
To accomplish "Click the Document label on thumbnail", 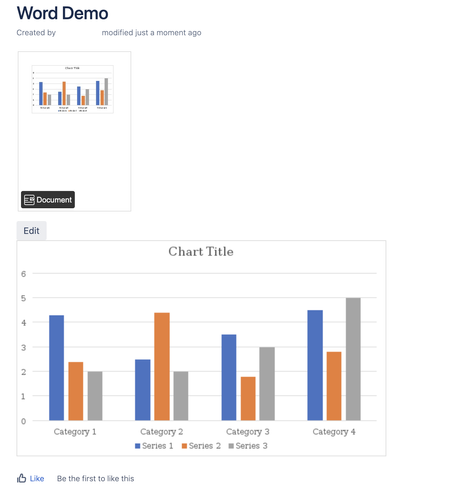I will pyautogui.click(x=54, y=200).
